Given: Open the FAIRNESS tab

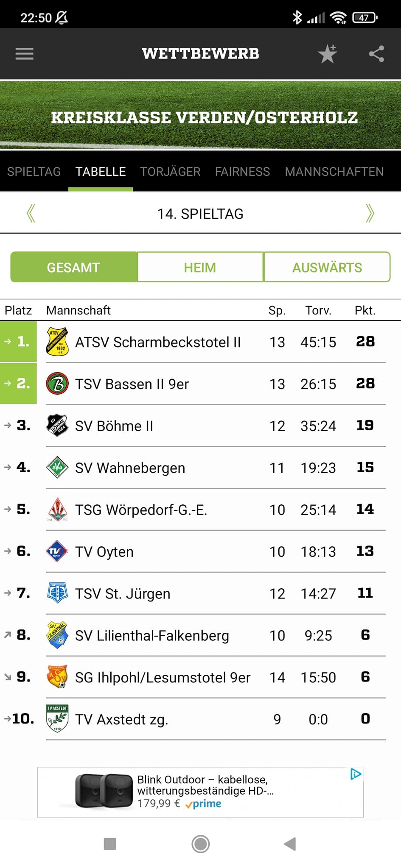Looking at the screenshot, I should point(242,172).
